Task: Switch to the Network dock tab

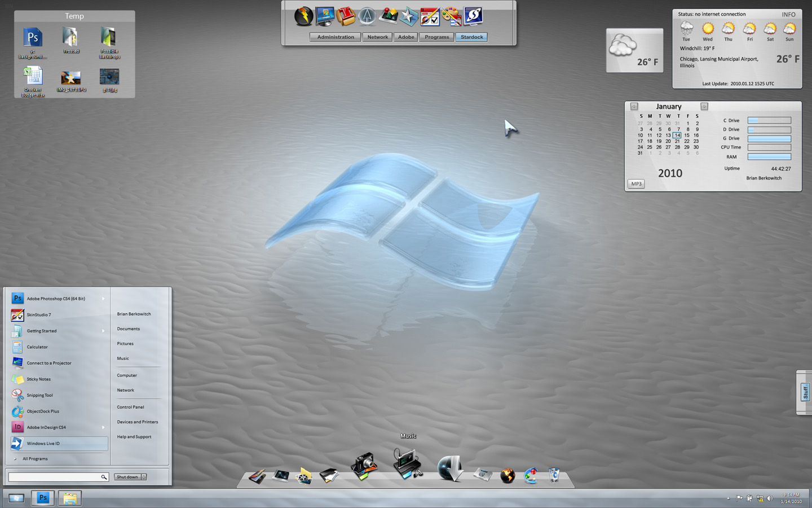Action: 378,37
